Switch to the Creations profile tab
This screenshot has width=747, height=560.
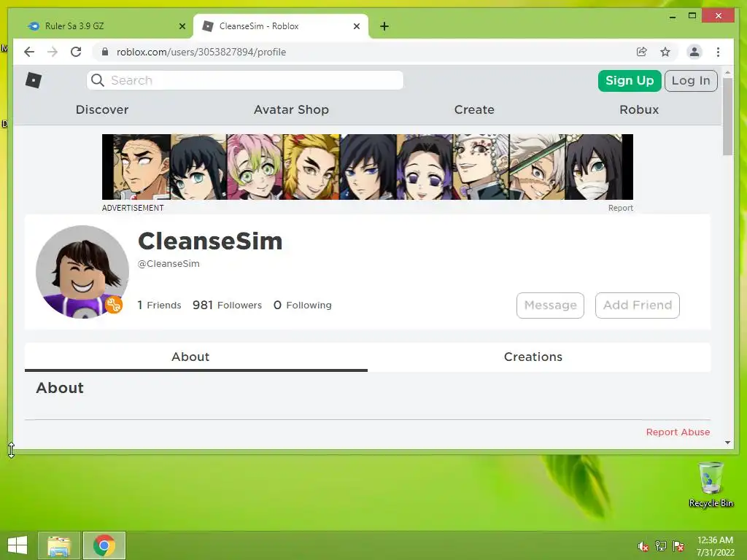[539, 357]
